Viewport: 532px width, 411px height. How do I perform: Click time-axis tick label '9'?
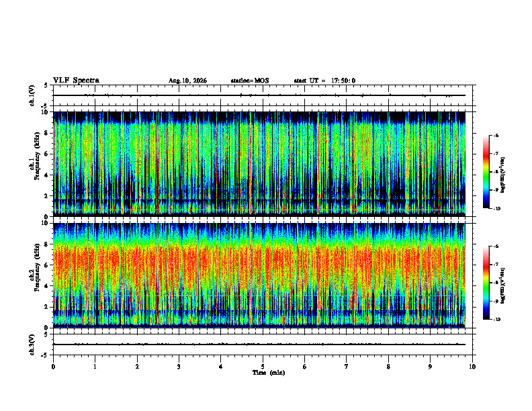tap(430, 367)
